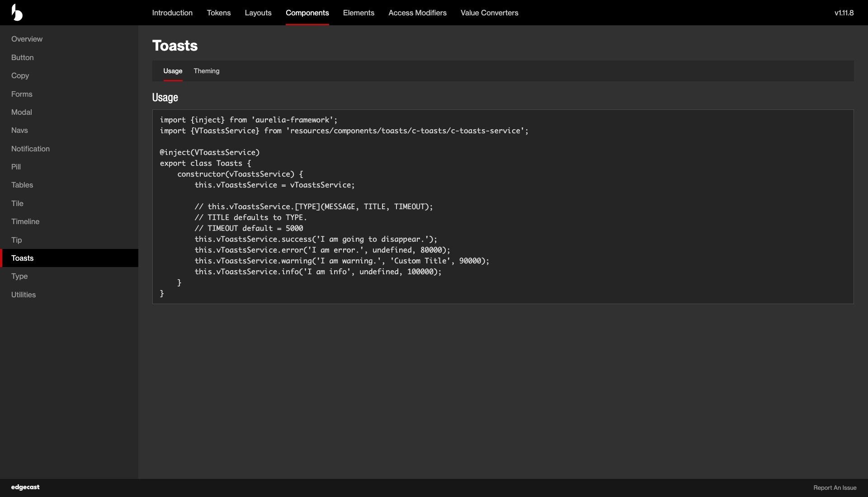Switch to the Theming tab
Image resolution: width=868 pixels, height=497 pixels.
pos(207,71)
